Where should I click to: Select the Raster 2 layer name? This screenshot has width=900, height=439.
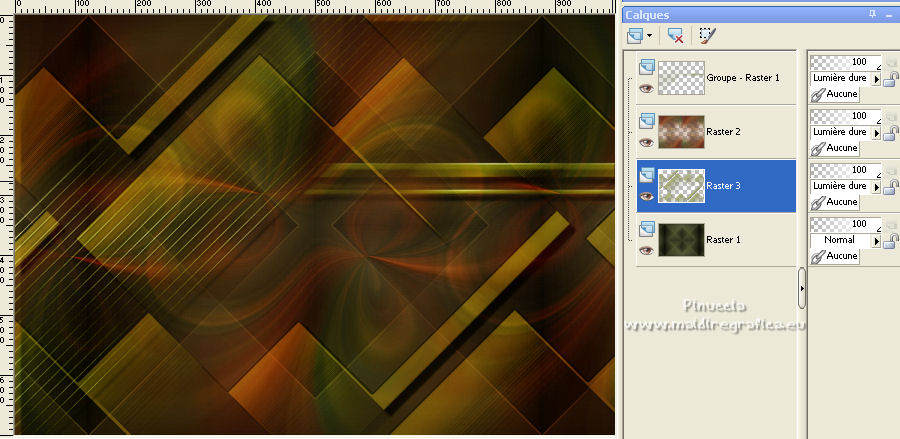723,132
